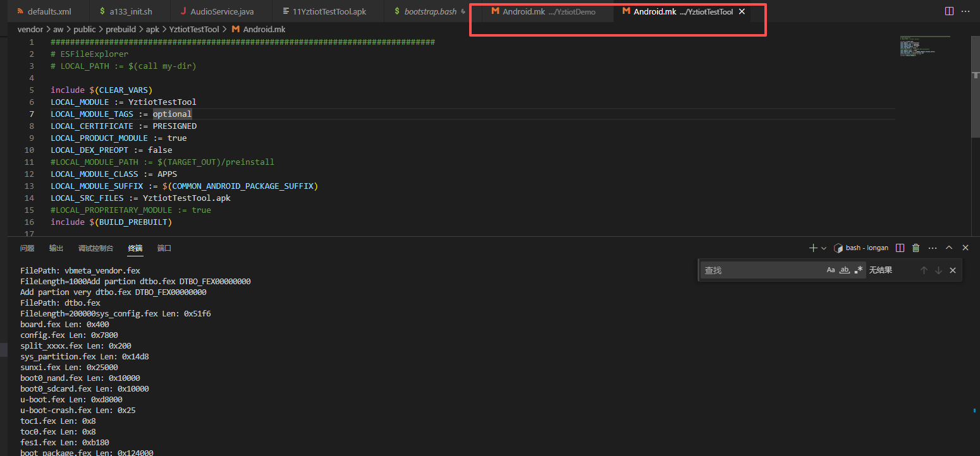Enable regular expression search in find
The image size is (980, 456).
858,270
